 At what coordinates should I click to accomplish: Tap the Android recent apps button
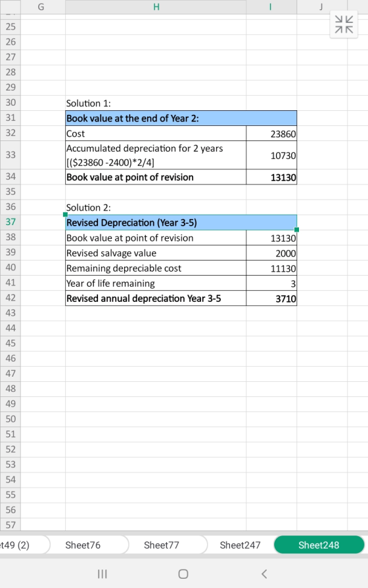[102, 574]
